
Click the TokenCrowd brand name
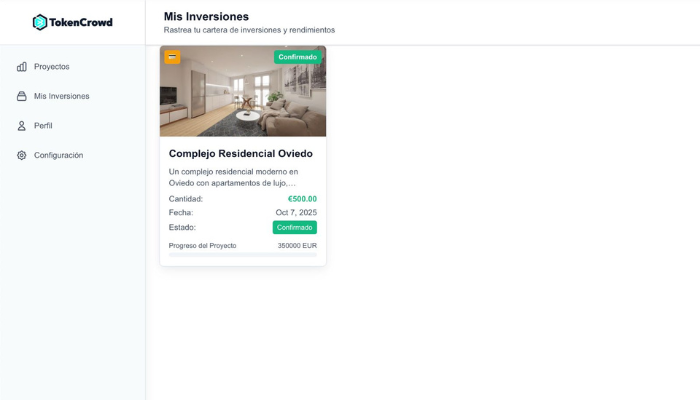(81, 22)
